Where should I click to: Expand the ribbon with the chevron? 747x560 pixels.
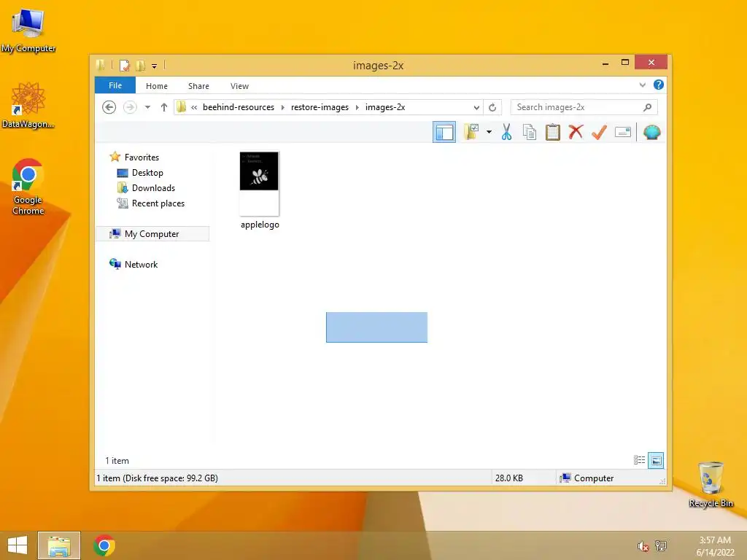tap(642, 85)
